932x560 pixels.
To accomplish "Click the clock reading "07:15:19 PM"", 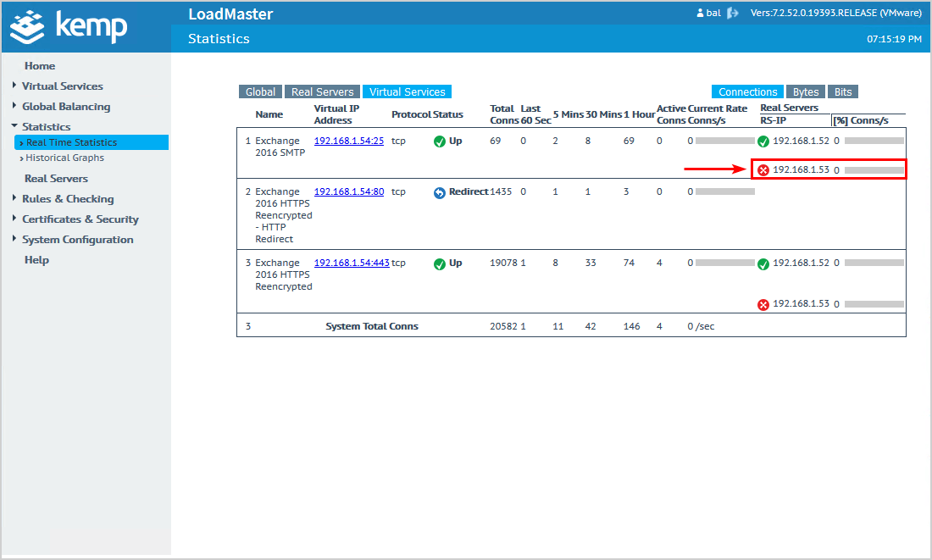I will tap(894, 39).
